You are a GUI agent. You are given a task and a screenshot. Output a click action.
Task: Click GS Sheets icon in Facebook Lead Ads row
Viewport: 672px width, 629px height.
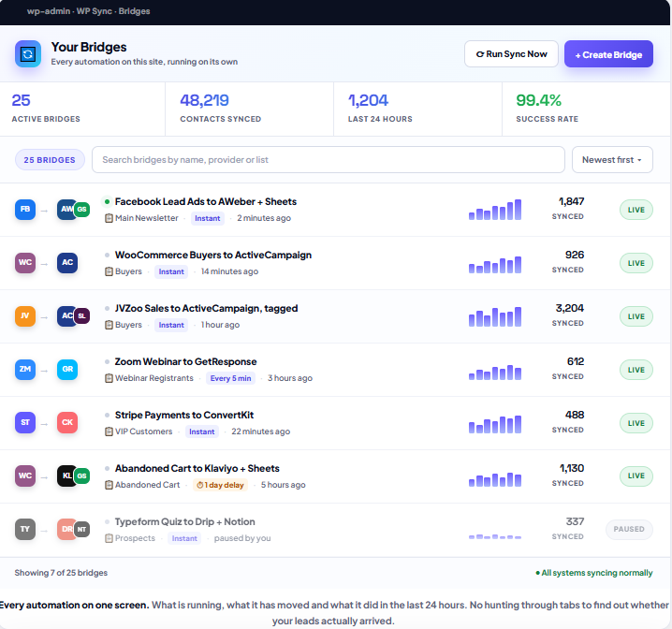81,210
